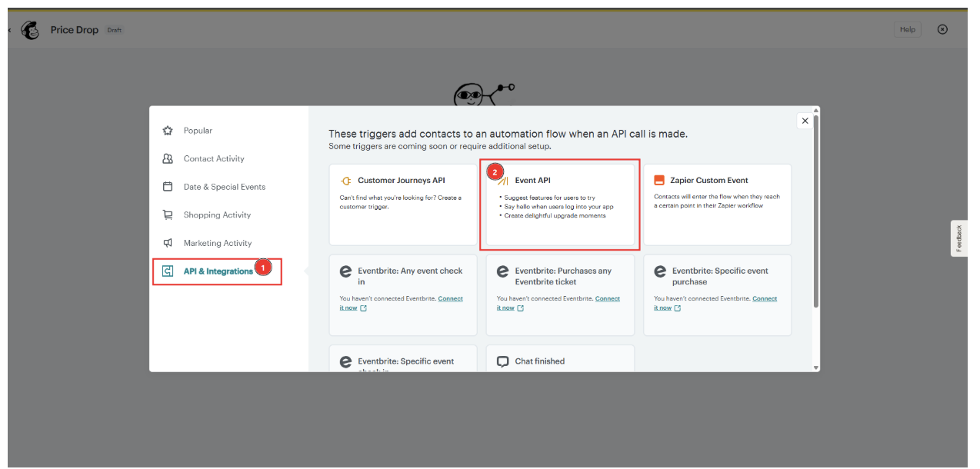The width and height of the screenshot is (980, 469).
Task: Click the Chat finished speech bubble icon
Action: click(503, 361)
